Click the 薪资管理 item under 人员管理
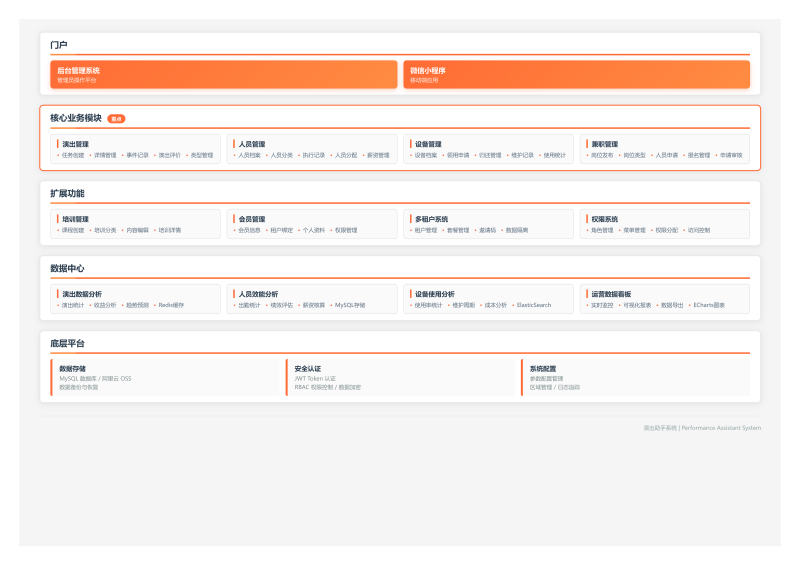 [x=378, y=155]
